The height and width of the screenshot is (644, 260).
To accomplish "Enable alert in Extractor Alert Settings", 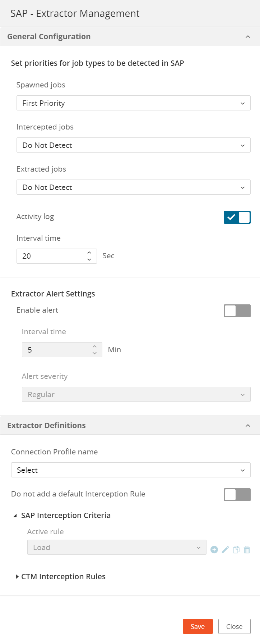I will coord(237,311).
